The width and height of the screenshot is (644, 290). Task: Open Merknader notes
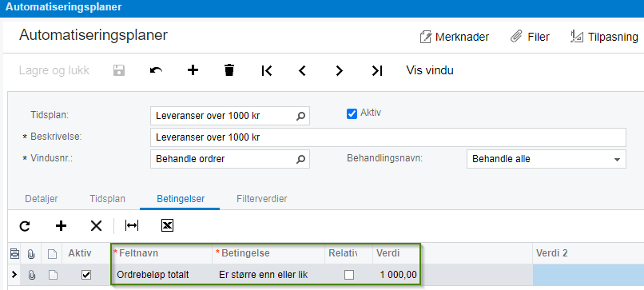point(455,37)
